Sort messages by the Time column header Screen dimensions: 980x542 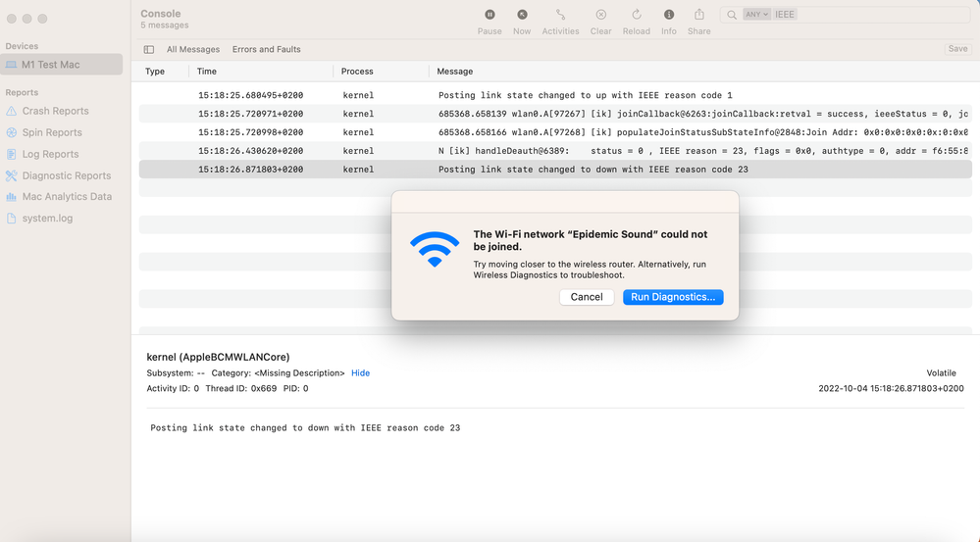click(x=207, y=72)
